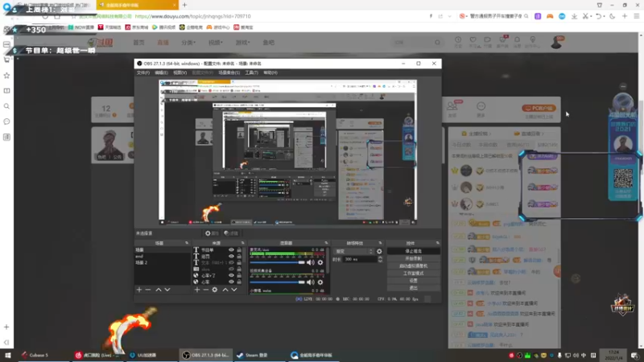
Task: Open OBS 场景集合(S) menu
Action: tap(229, 72)
